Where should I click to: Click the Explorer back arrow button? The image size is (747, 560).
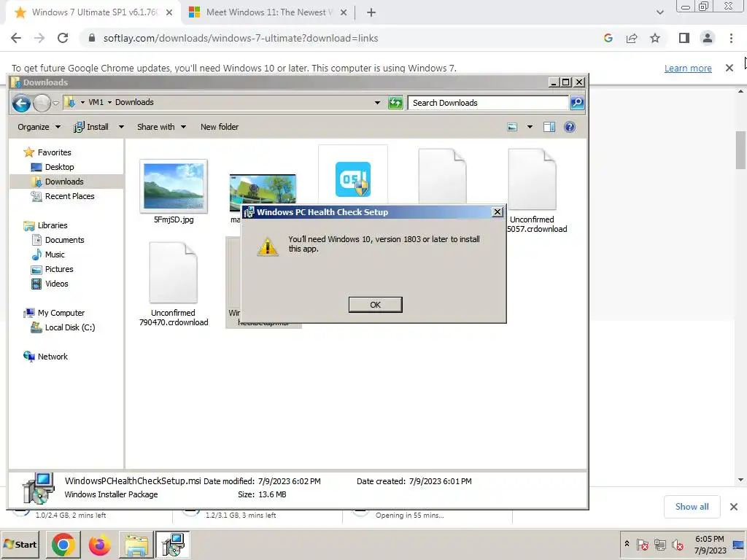coord(21,103)
